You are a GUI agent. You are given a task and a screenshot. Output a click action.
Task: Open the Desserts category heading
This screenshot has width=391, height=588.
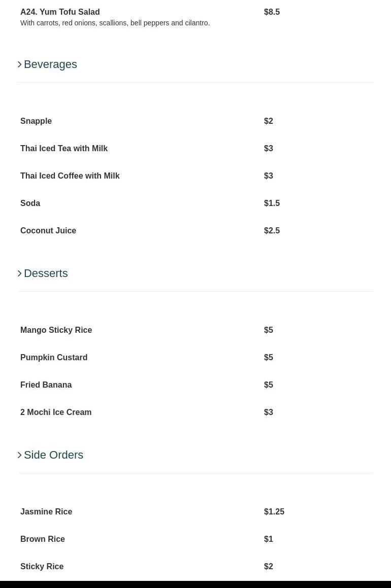(46, 273)
